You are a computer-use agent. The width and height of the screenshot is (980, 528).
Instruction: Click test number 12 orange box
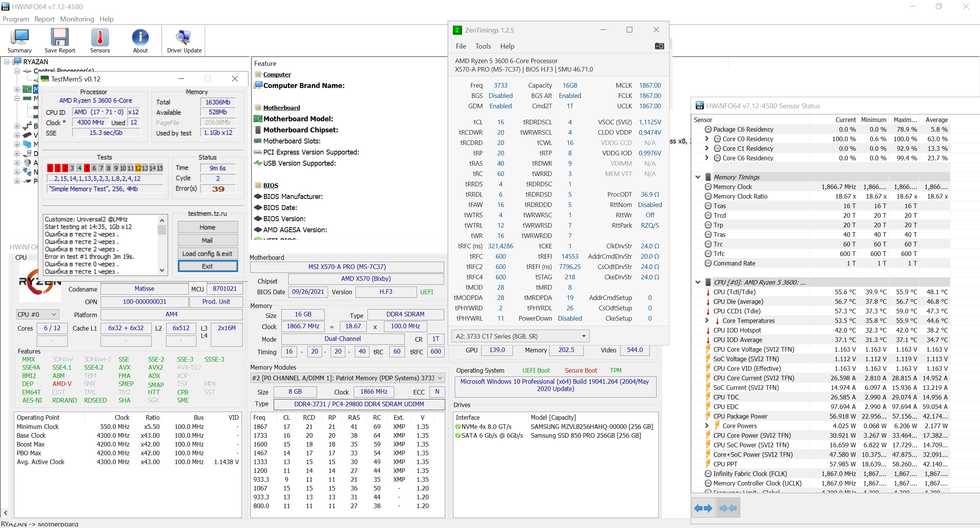(138, 168)
